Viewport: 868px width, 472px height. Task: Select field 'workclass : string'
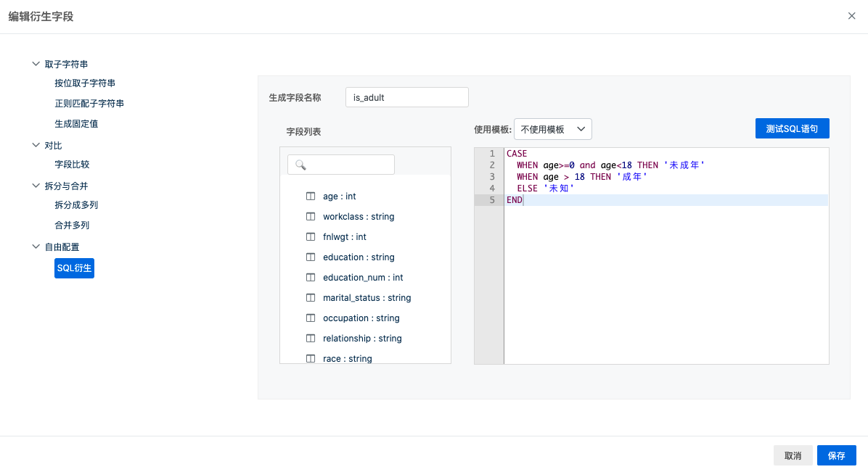click(x=359, y=216)
